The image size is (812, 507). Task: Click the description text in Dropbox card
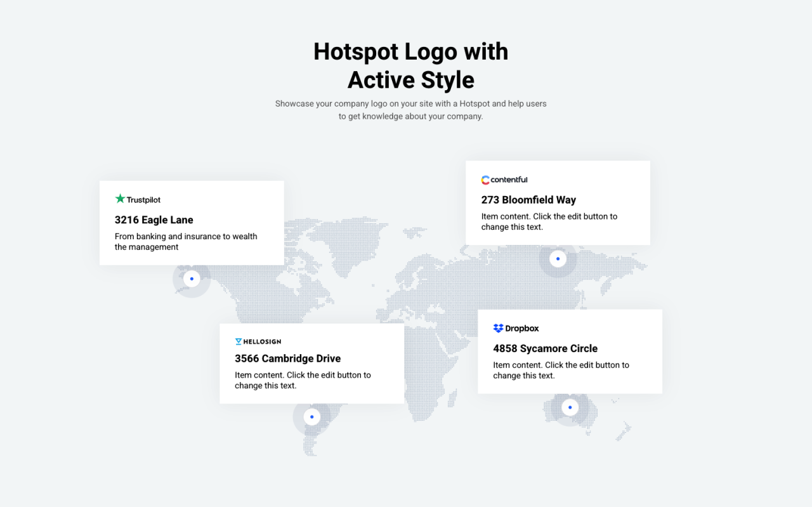click(561, 370)
